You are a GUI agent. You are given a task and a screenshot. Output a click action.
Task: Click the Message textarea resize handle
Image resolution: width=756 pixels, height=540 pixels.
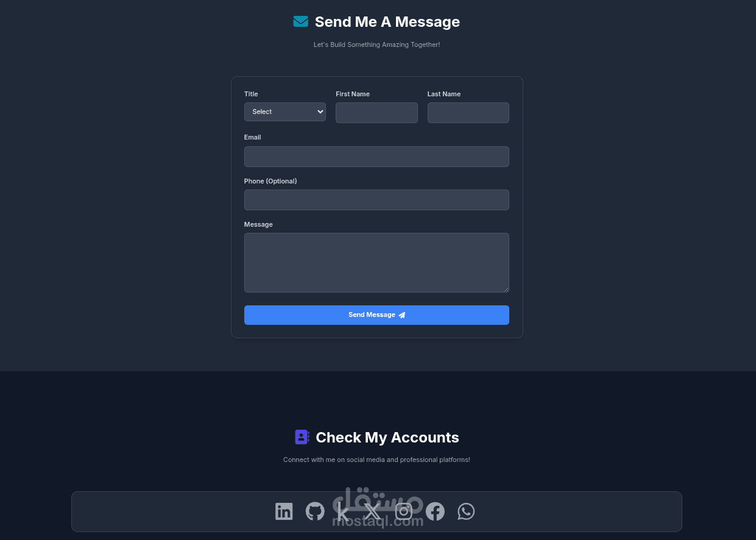click(x=506, y=289)
